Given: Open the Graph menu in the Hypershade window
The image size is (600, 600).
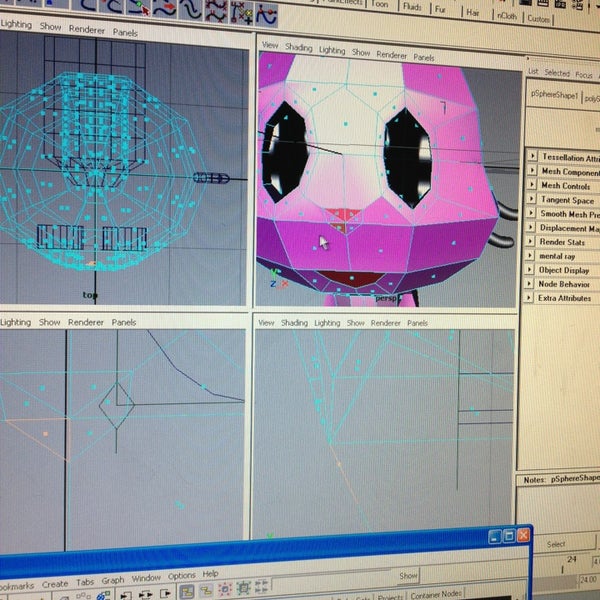Looking at the screenshot, I should point(112,580).
